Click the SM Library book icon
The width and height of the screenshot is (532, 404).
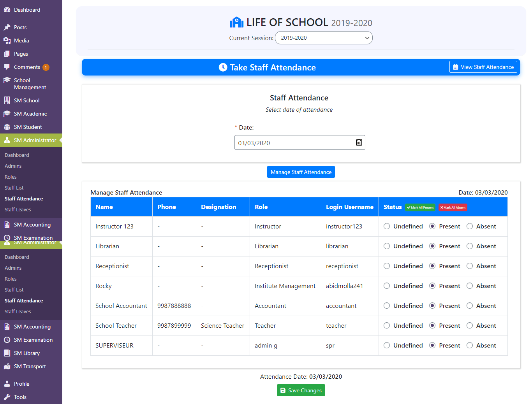point(7,353)
